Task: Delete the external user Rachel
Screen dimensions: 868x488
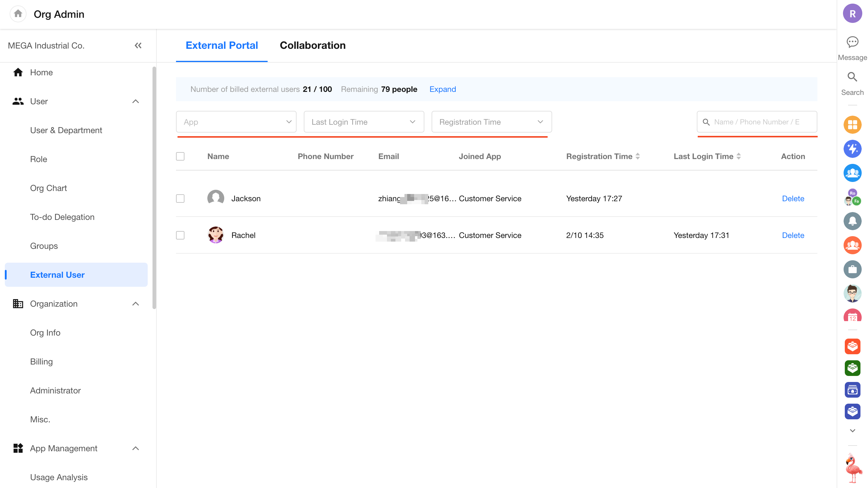Action: coord(793,235)
